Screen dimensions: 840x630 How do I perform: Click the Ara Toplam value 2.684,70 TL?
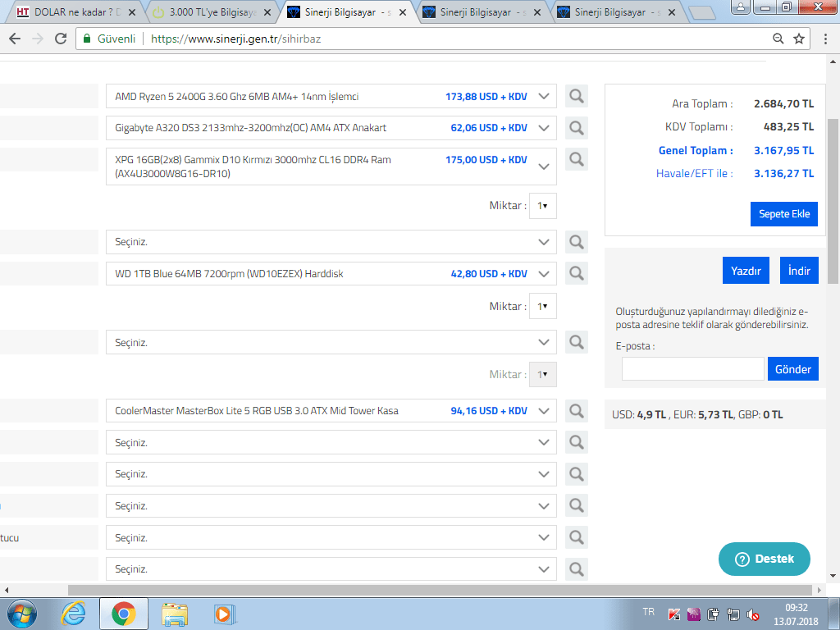click(x=783, y=104)
